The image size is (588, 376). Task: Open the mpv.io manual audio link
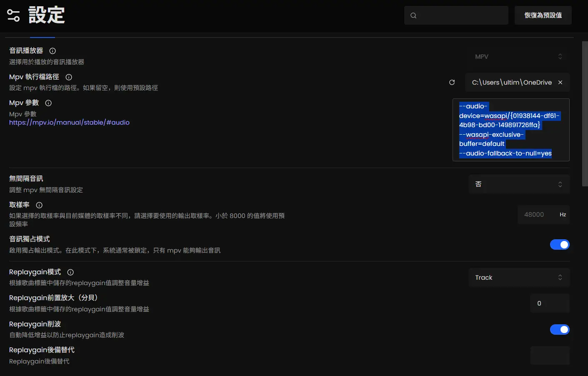(x=69, y=123)
